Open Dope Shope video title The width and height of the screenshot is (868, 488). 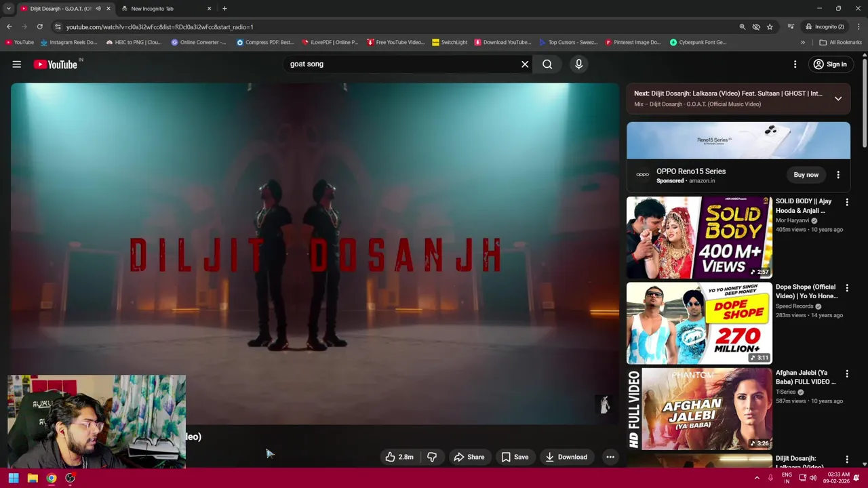(x=806, y=291)
